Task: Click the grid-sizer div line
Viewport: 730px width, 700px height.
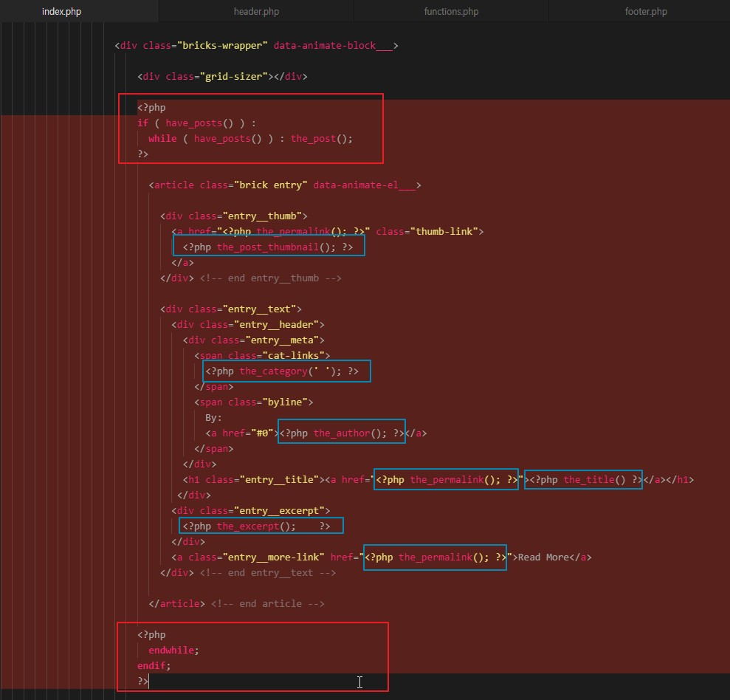Action: pyautogui.click(x=222, y=76)
